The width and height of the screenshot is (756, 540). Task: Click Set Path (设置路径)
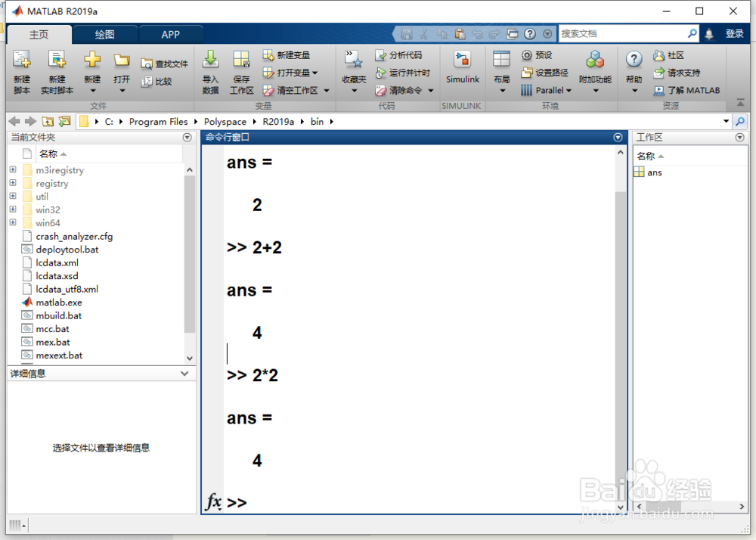click(545, 73)
